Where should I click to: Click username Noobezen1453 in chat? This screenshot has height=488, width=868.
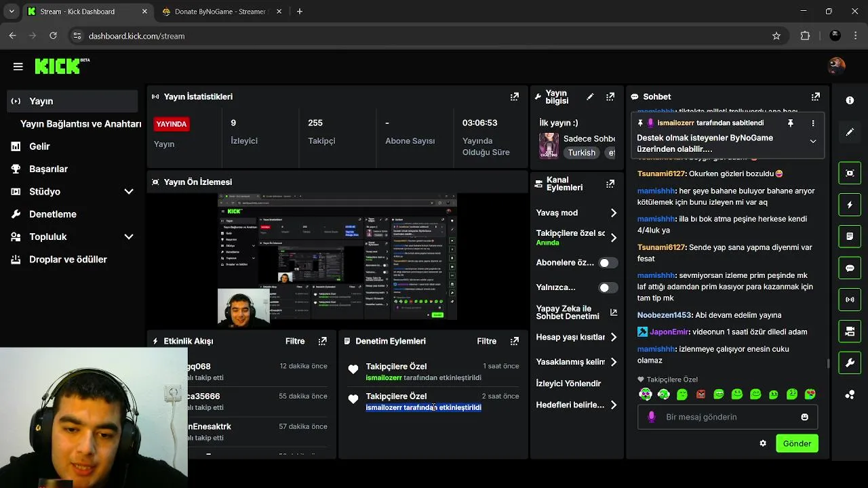pos(665,315)
